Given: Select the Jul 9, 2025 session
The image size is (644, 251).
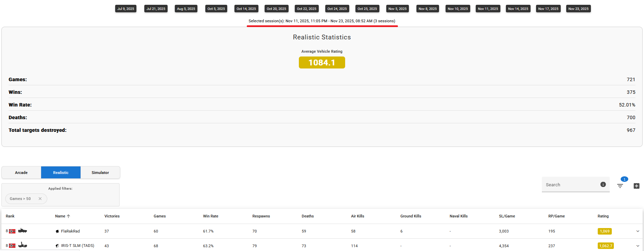Looking at the screenshot, I should [x=126, y=9].
